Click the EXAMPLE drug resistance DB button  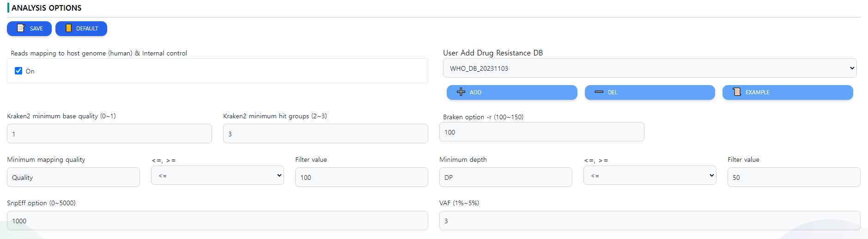pos(788,92)
